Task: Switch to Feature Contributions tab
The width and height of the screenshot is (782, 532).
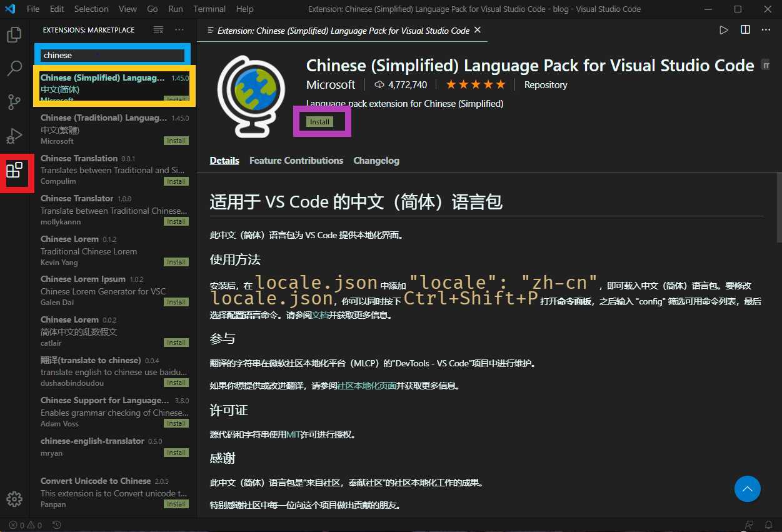Action: coord(296,161)
